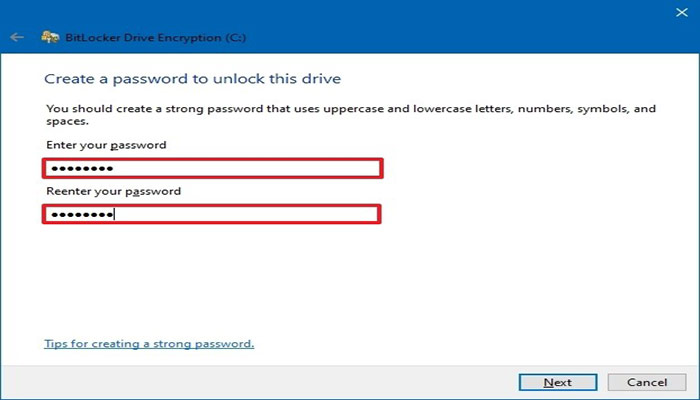The image size is (700, 400).
Task: Click the empty blue title bar area
Action: point(446,27)
